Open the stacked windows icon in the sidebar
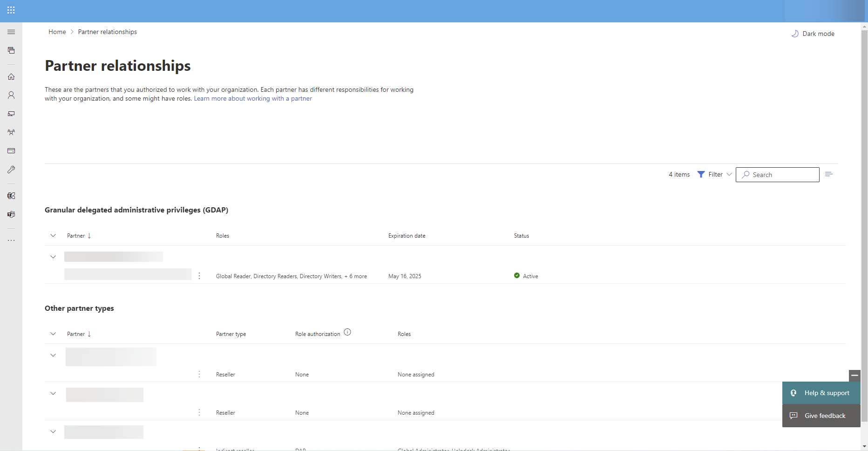Image resolution: width=868 pixels, height=451 pixels. pyautogui.click(x=11, y=50)
